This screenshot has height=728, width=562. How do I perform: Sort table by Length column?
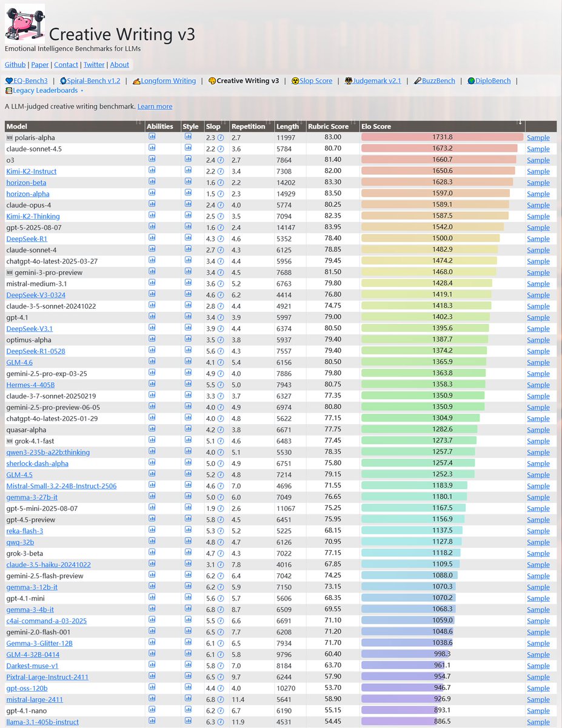pos(290,126)
